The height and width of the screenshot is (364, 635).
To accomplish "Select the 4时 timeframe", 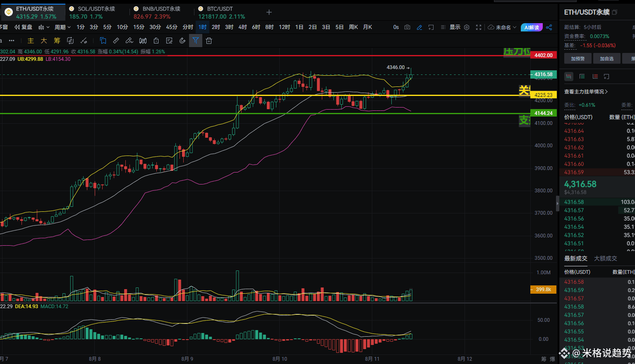I will pyautogui.click(x=242, y=27).
